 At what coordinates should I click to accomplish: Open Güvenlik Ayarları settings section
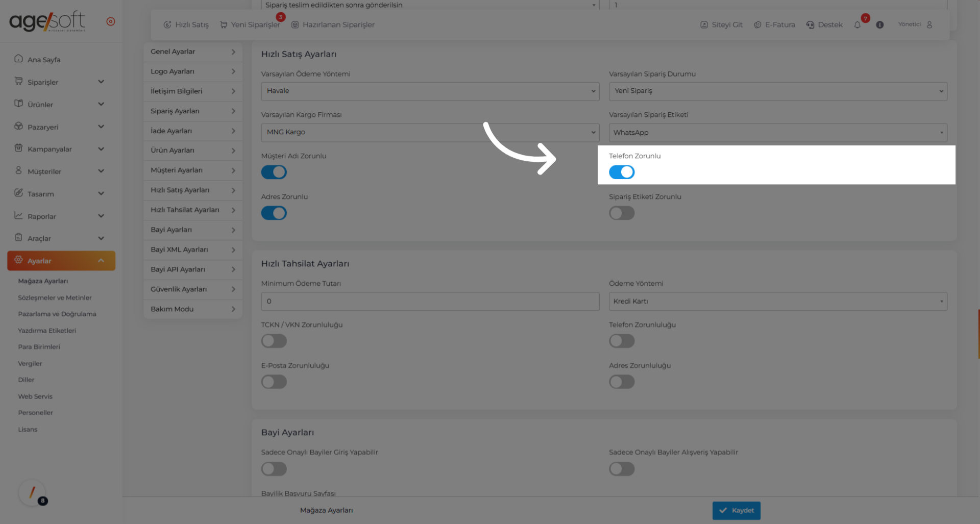click(192, 289)
